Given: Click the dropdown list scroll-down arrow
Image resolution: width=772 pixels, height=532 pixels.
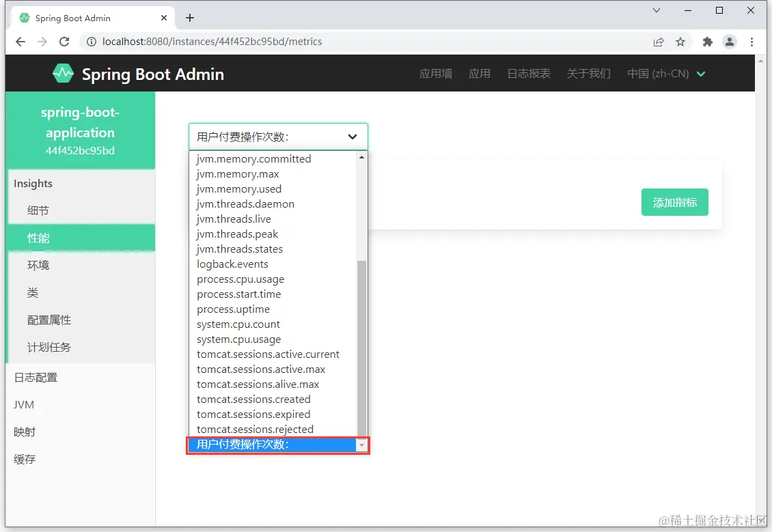Looking at the screenshot, I should pyautogui.click(x=362, y=445).
